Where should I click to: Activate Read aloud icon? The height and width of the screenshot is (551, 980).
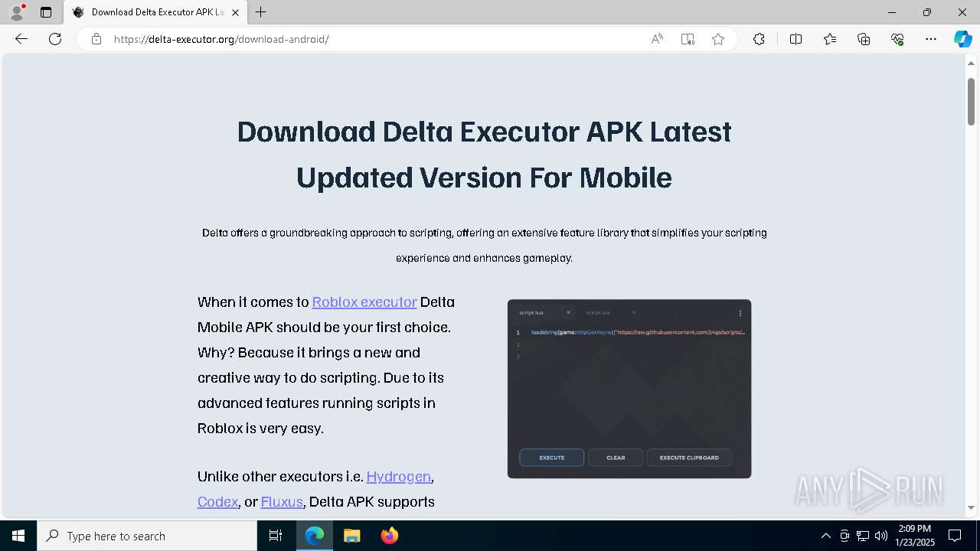tap(657, 39)
